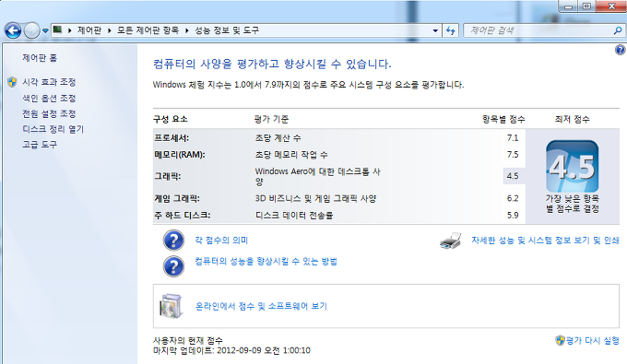
Task: Click 초당 메모리 작업 수 description
Action: (291, 155)
